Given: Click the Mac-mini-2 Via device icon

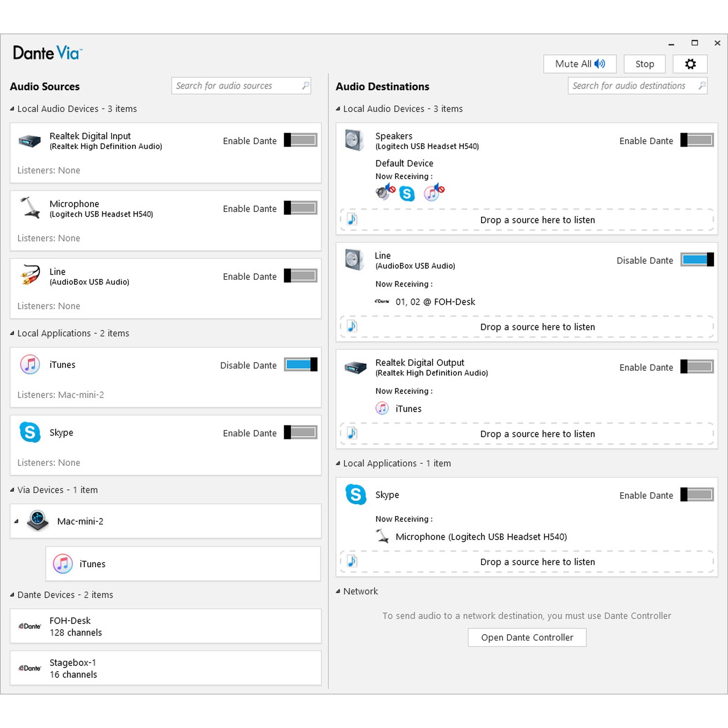Looking at the screenshot, I should (x=38, y=521).
